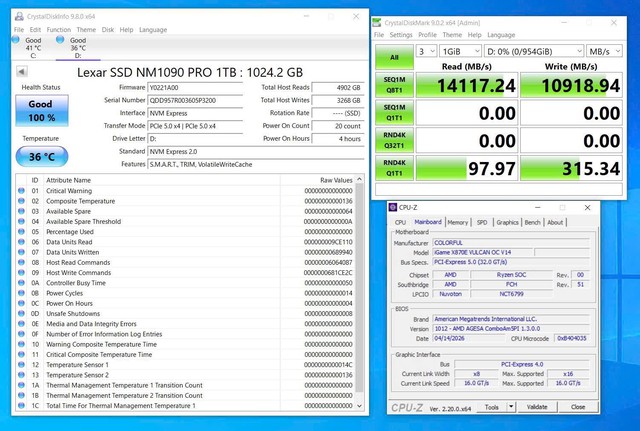Switch to CPU tab in CPU-Z
Image resolution: width=640 pixels, height=431 pixels.
tap(400, 222)
